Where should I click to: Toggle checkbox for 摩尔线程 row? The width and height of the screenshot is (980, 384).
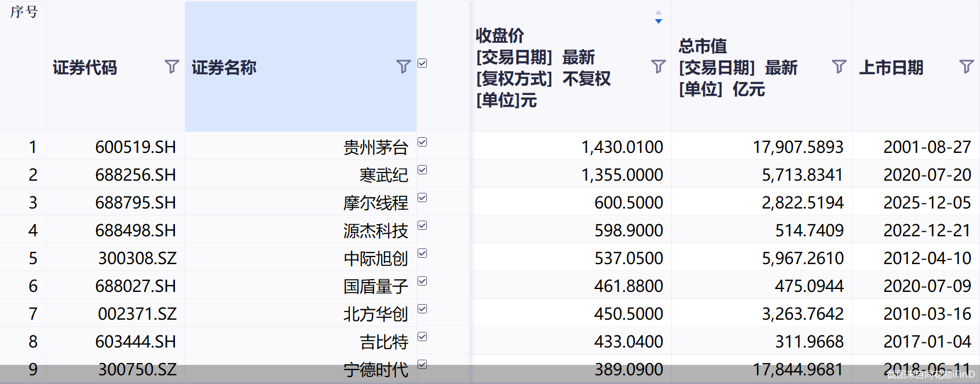pos(422,198)
